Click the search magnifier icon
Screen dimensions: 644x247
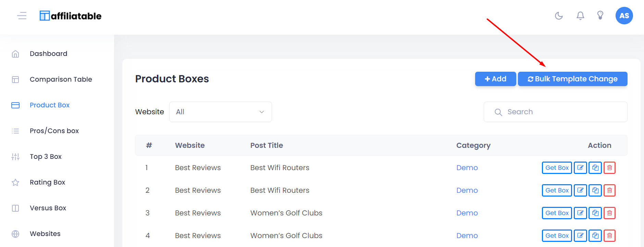coord(498,112)
